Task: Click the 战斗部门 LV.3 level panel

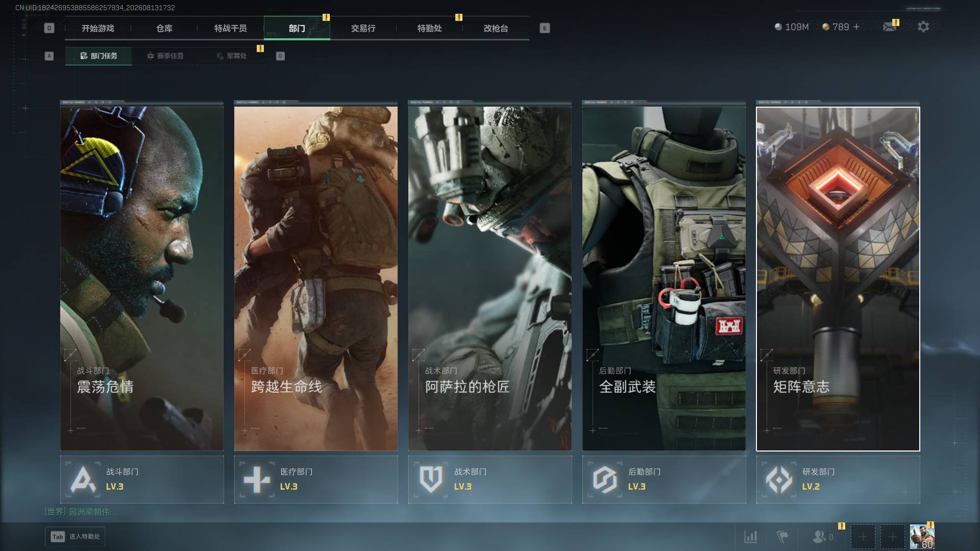Action: point(142,480)
